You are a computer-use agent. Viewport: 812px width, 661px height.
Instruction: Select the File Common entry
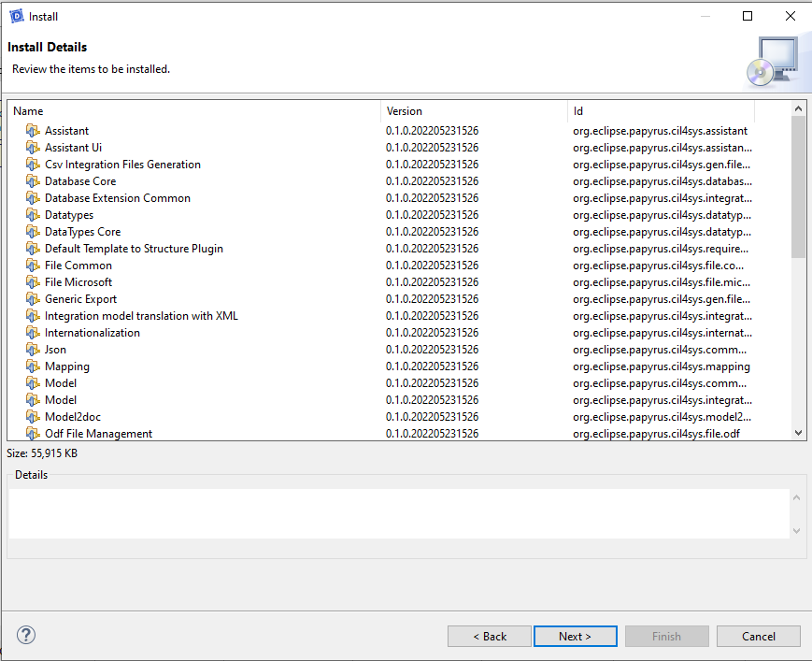coord(78,266)
